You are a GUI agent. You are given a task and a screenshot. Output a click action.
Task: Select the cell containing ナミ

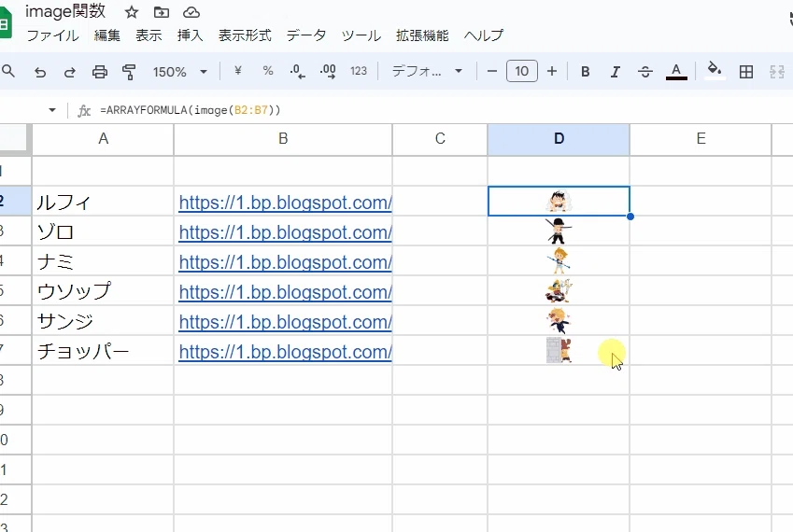[x=103, y=261]
